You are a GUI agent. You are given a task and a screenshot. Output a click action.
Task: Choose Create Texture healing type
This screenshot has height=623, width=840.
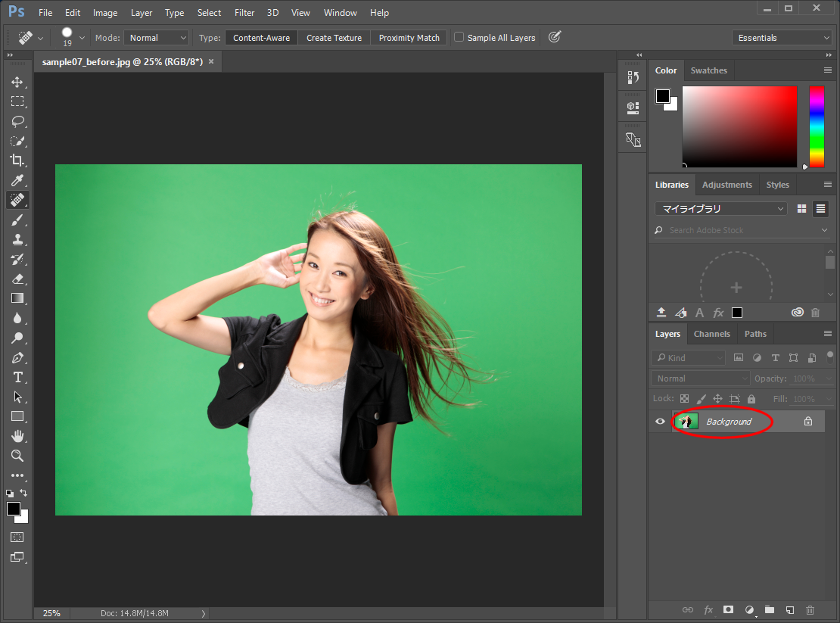pos(334,38)
